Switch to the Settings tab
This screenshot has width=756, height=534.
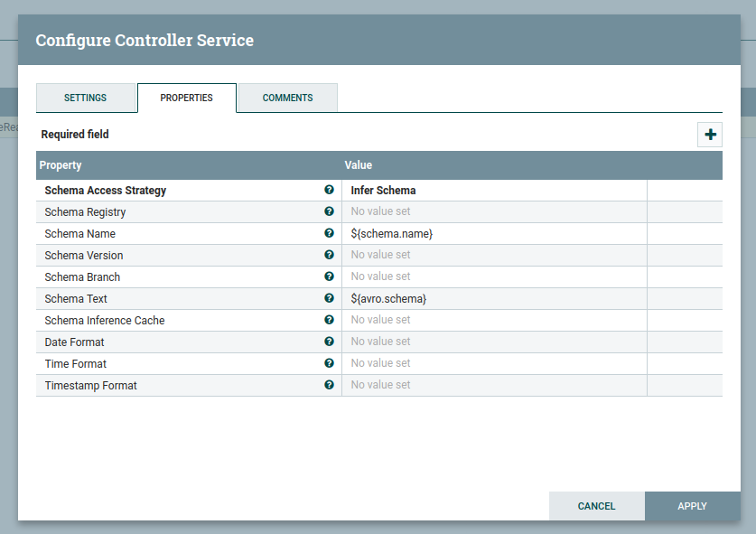[86, 98]
